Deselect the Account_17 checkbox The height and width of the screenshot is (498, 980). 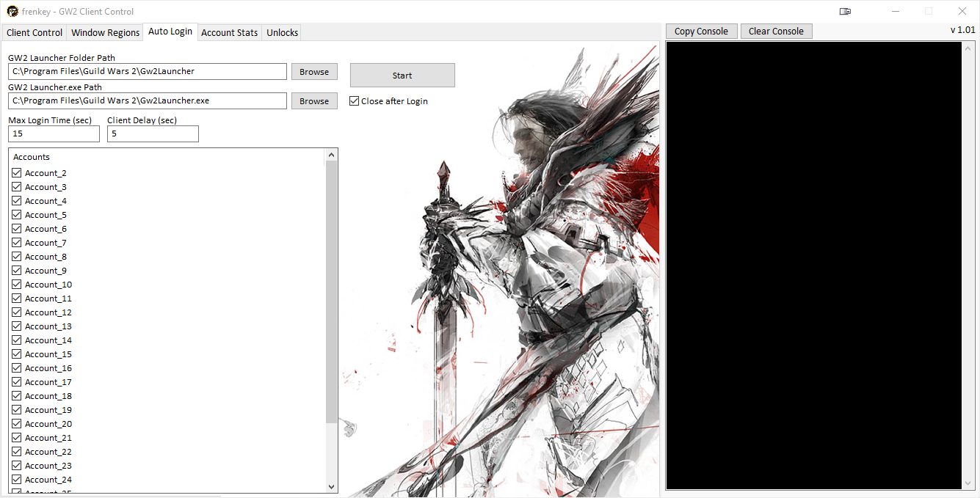pyautogui.click(x=17, y=382)
